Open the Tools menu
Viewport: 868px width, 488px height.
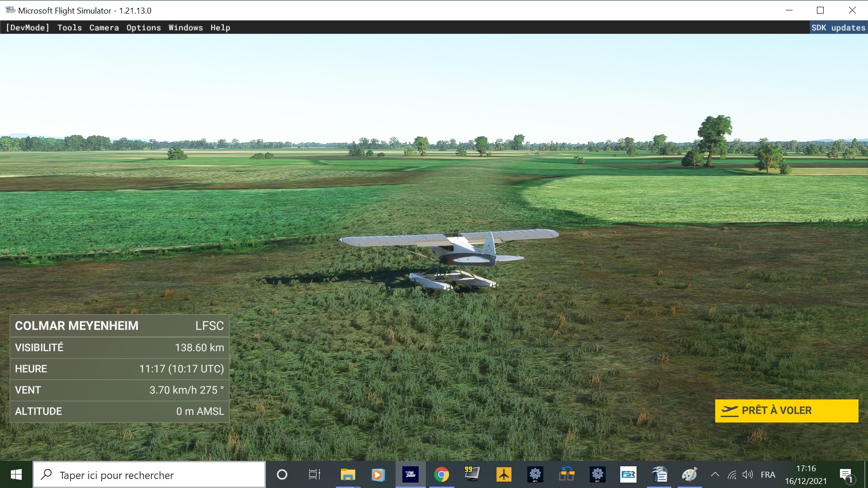70,28
